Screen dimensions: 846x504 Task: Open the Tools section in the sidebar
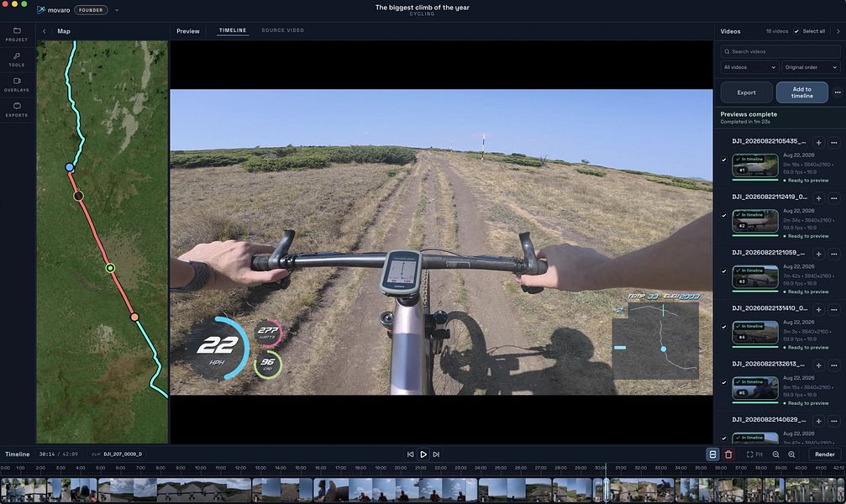(x=17, y=60)
